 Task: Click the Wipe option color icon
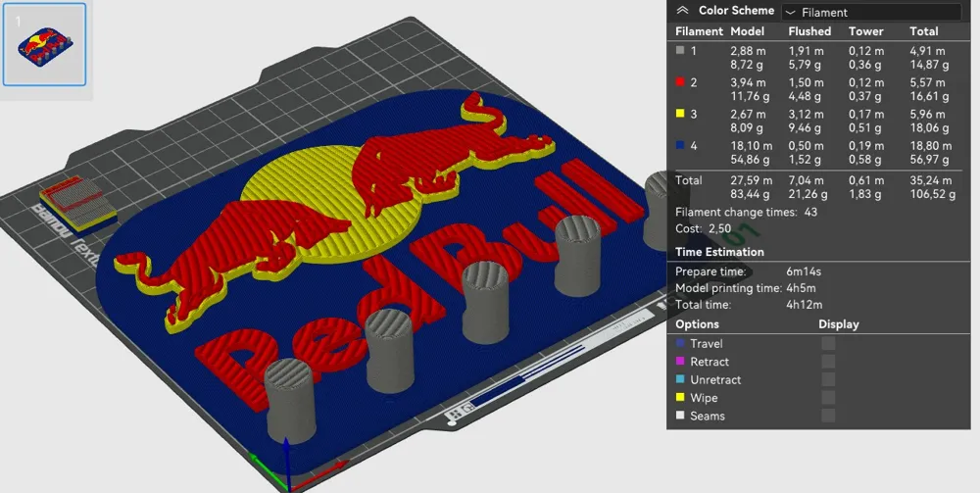click(681, 397)
